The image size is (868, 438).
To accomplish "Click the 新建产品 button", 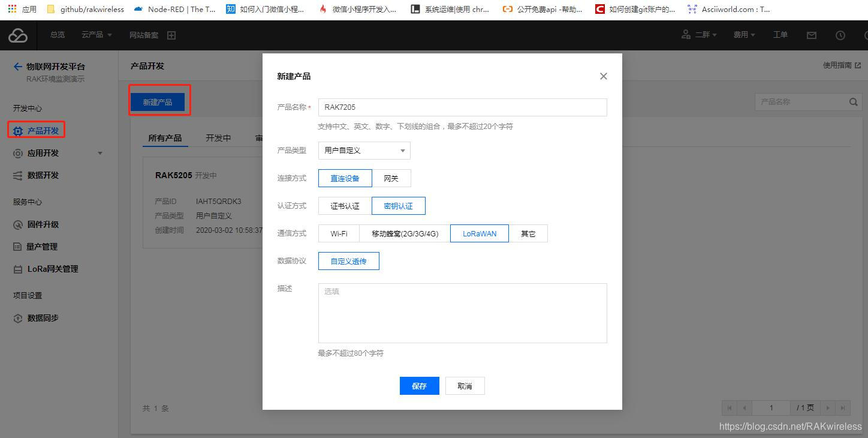I will pos(158,102).
